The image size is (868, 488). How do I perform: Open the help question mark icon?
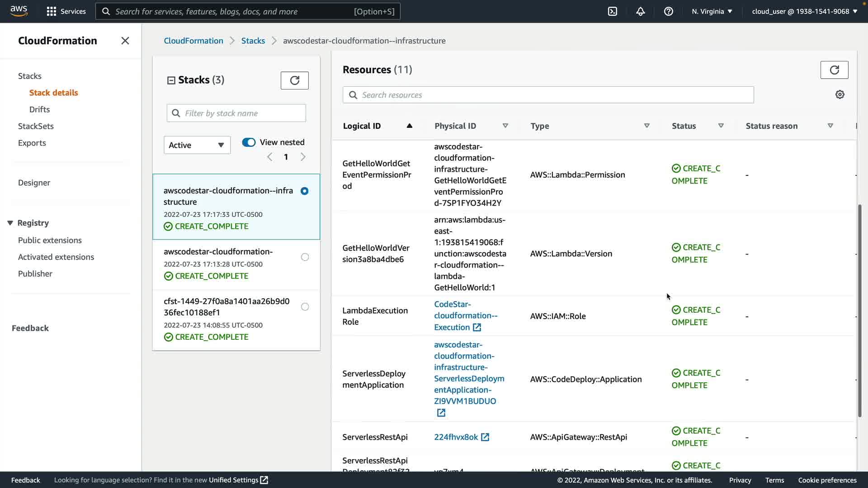coord(669,11)
